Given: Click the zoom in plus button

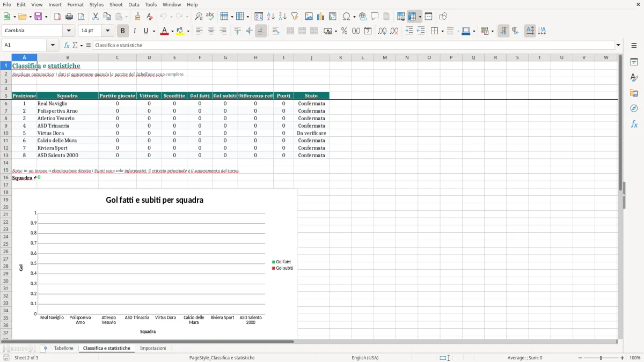Looking at the screenshot, I should [623, 358].
